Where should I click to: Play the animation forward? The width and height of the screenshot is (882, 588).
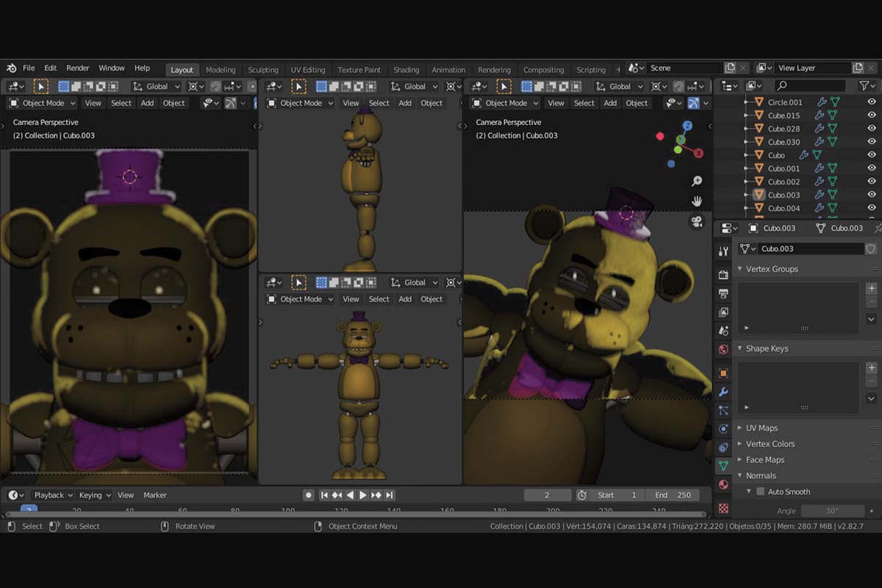[x=362, y=495]
